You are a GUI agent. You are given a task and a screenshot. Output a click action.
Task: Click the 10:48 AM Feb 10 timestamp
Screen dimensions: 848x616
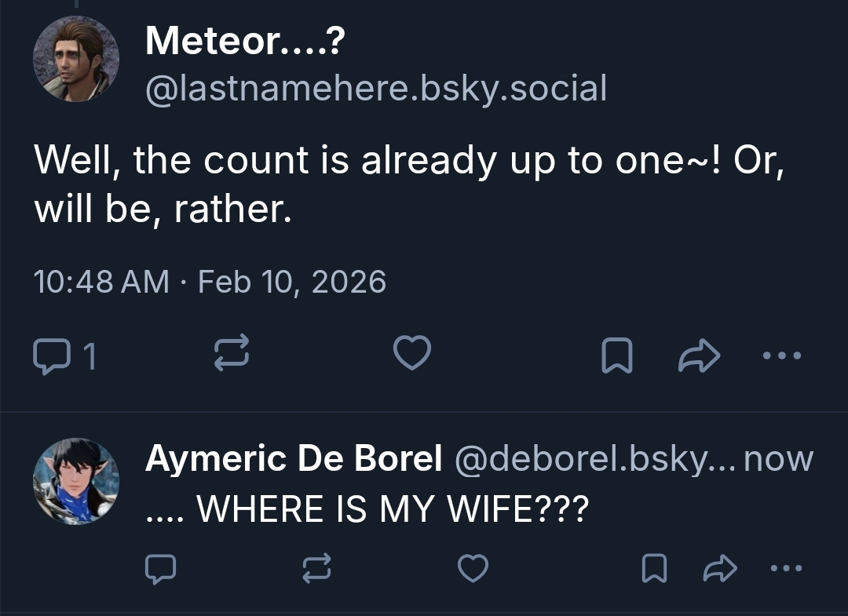(x=210, y=281)
